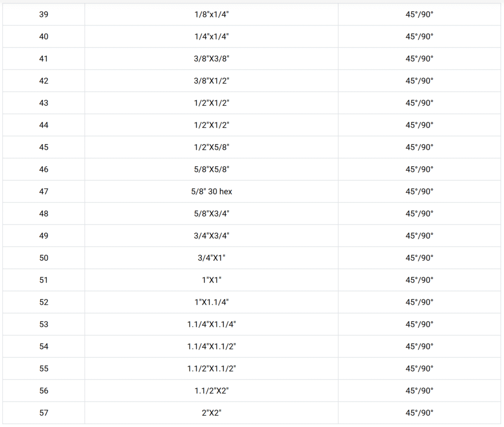Select the 5/8"X3/4" size cell
The image size is (504, 427).
212,213
